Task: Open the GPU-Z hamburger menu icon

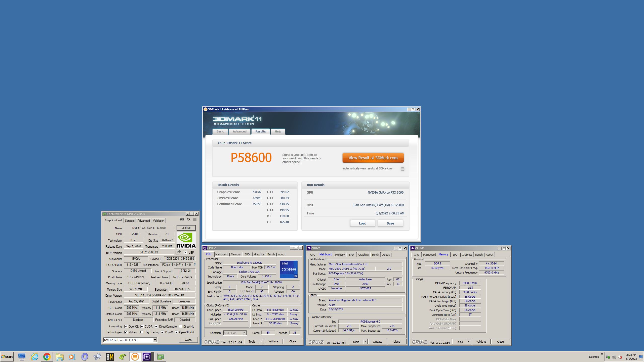Action: (195, 219)
